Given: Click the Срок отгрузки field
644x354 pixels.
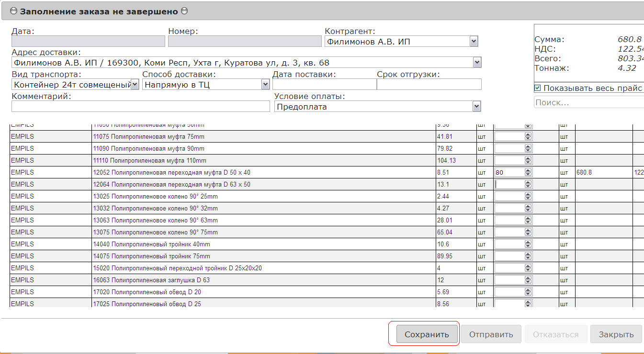Looking at the screenshot, I should click(429, 85).
